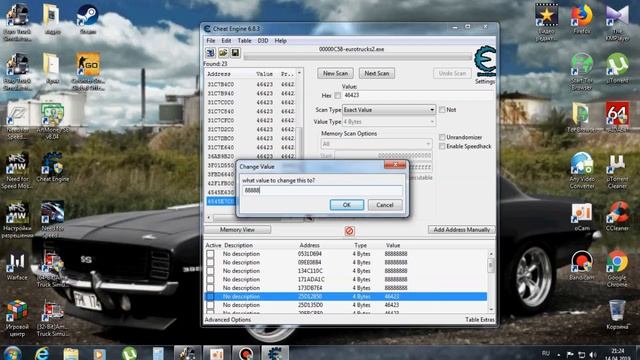Click the scan progress bar
Image resolution: width=640 pixels, height=360 pixels.
(358, 57)
